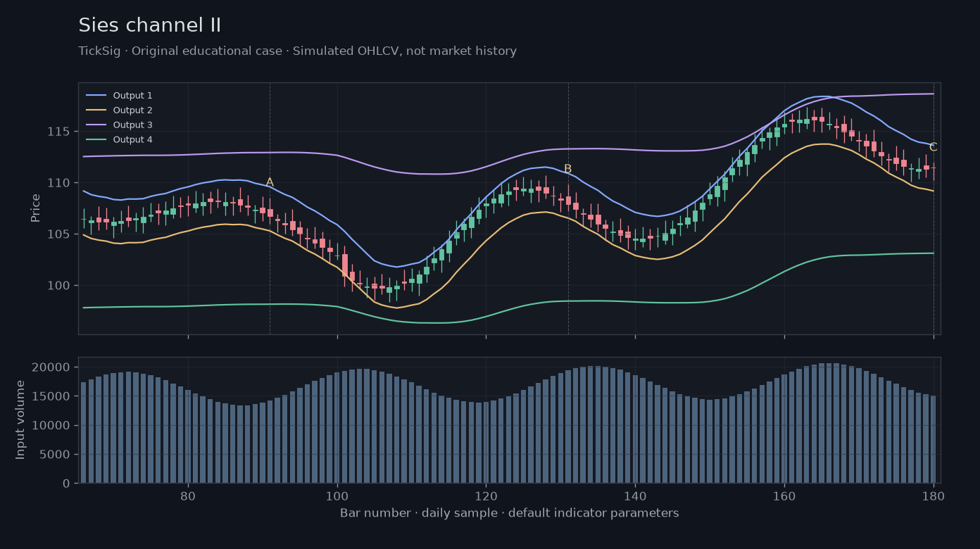Click bar number tick 160
Viewport: 980px width, 549px height.
pyautogui.click(x=784, y=496)
